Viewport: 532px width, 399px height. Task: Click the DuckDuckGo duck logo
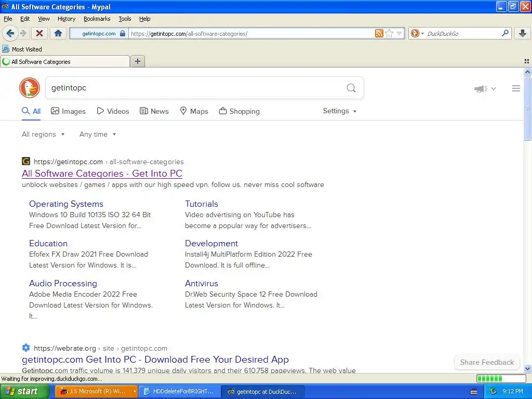[30, 88]
